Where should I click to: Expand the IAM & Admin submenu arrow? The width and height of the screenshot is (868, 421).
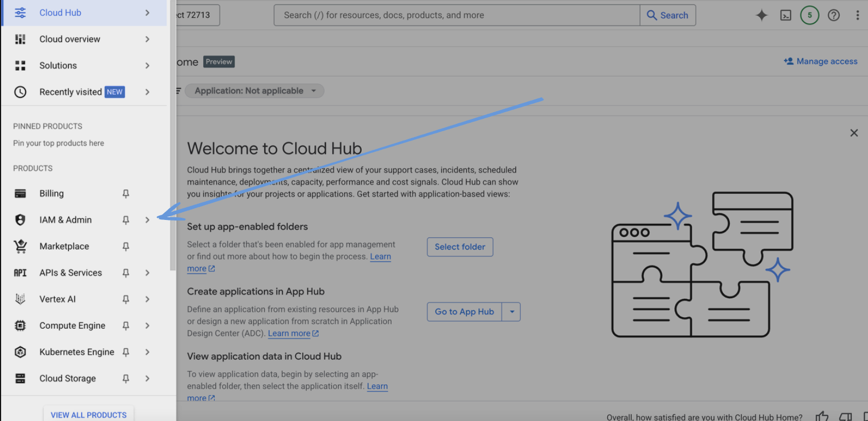pos(148,220)
